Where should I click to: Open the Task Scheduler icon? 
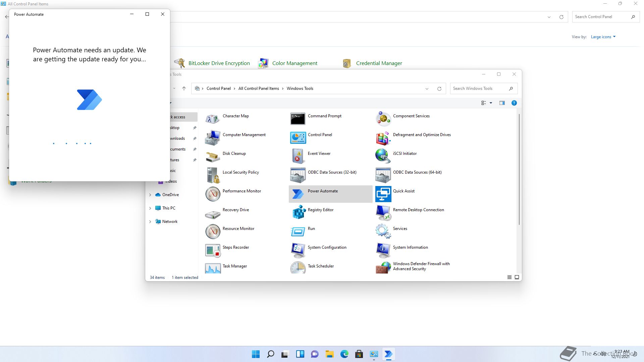point(298,267)
